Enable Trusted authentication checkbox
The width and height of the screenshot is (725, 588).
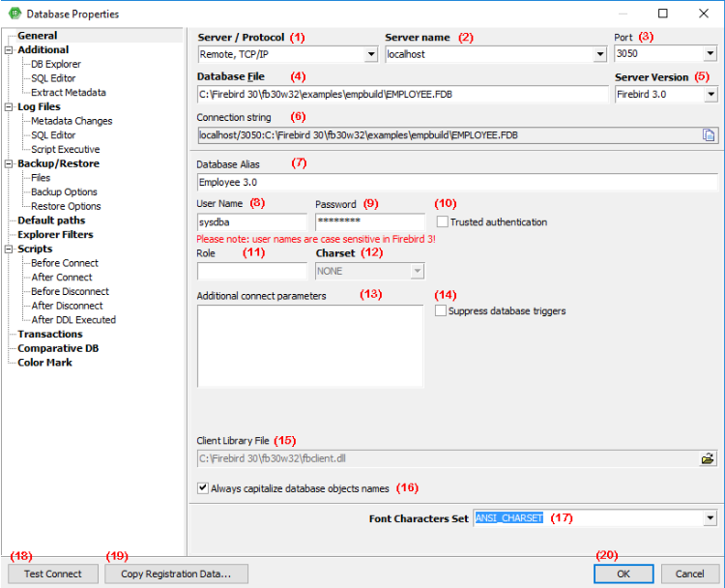point(442,221)
